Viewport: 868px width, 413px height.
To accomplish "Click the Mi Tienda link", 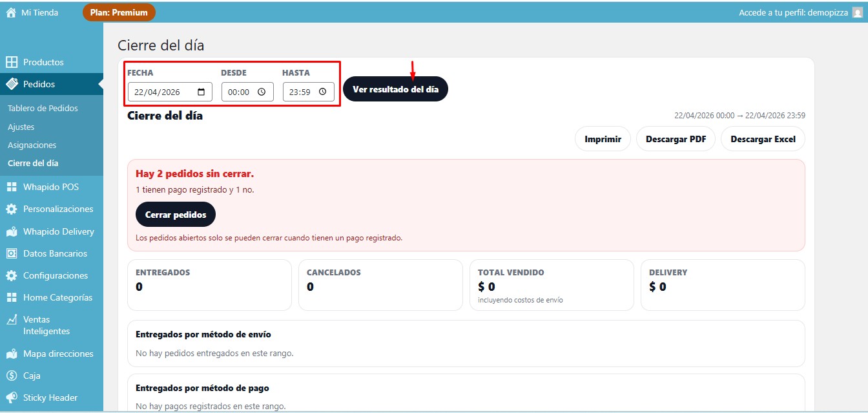I will (x=39, y=12).
